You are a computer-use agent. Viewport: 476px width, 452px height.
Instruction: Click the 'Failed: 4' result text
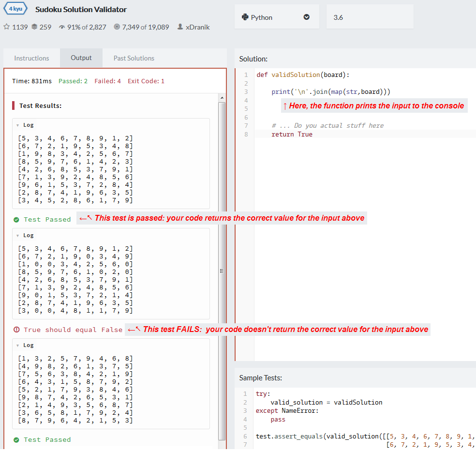click(x=107, y=81)
